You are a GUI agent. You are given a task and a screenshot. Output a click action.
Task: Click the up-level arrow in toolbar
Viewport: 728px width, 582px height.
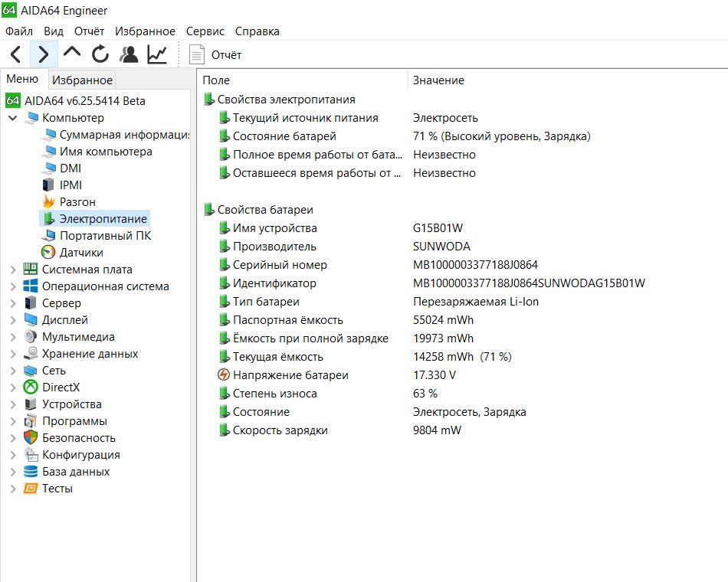click(x=72, y=54)
